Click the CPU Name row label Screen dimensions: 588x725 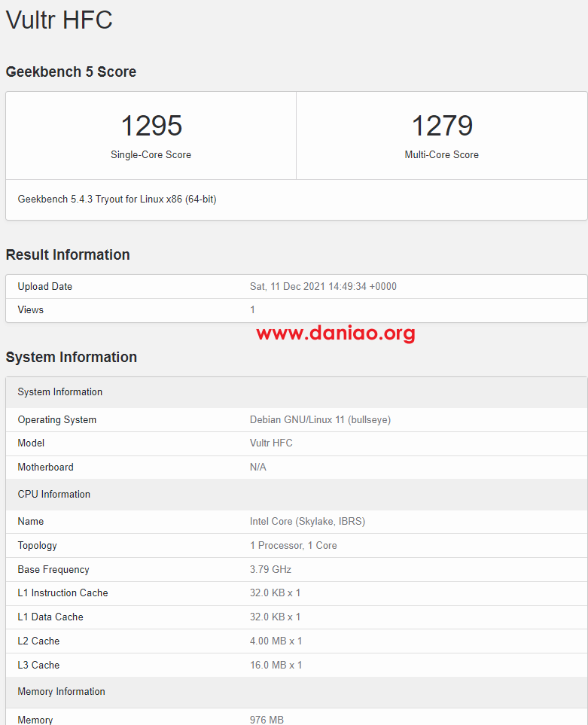coord(31,522)
